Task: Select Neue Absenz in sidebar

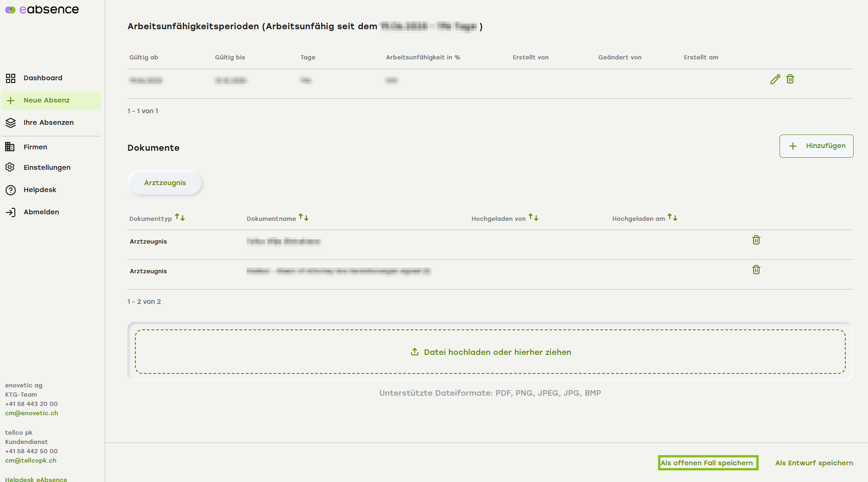Action: coord(46,100)
